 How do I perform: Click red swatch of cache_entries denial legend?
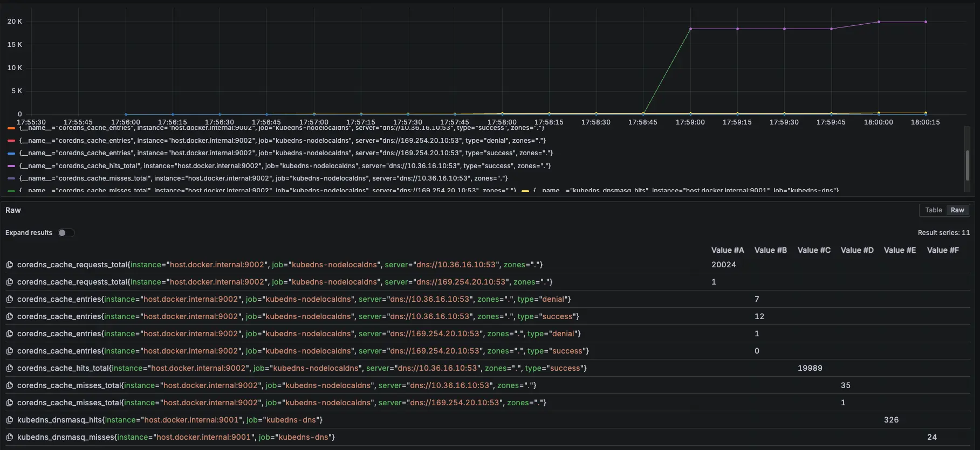[11, 141]
